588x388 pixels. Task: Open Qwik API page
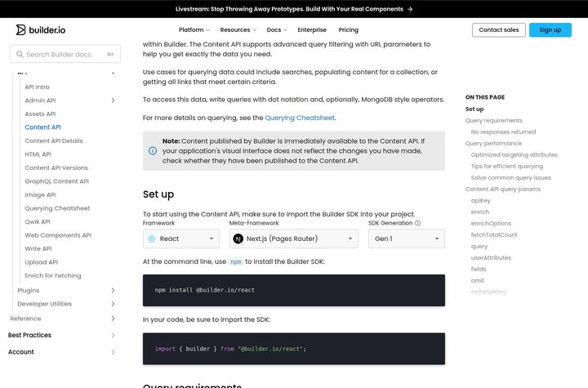click(38, 222)
